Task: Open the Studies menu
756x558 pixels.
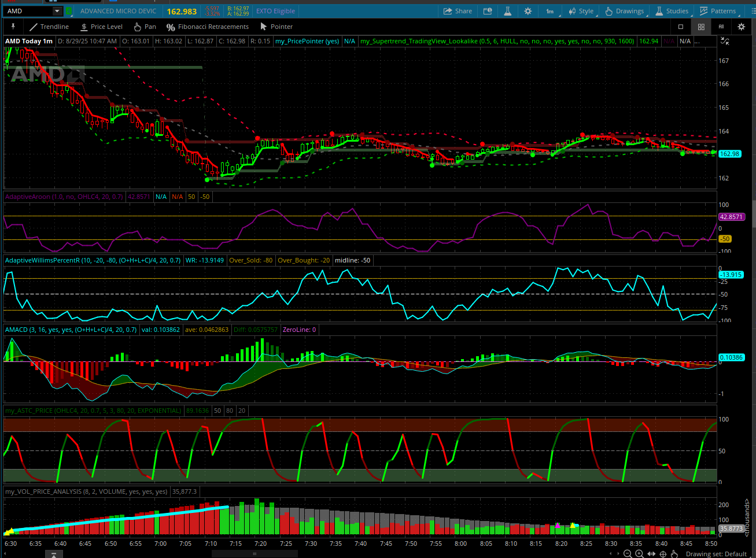Action: 672,11
